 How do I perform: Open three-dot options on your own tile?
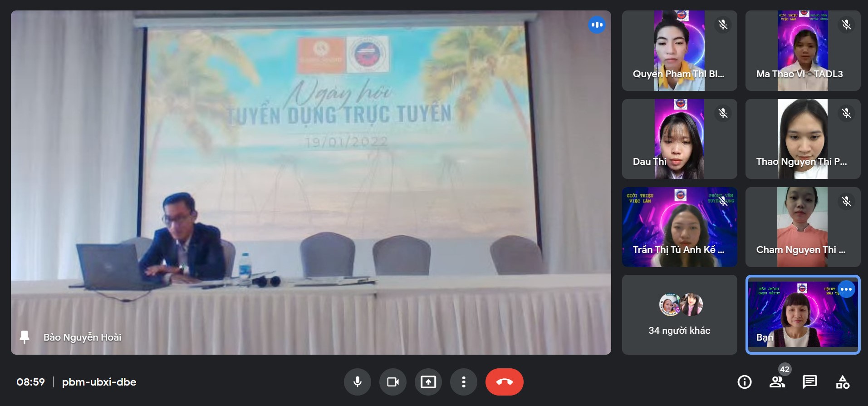tap(846, 289)
